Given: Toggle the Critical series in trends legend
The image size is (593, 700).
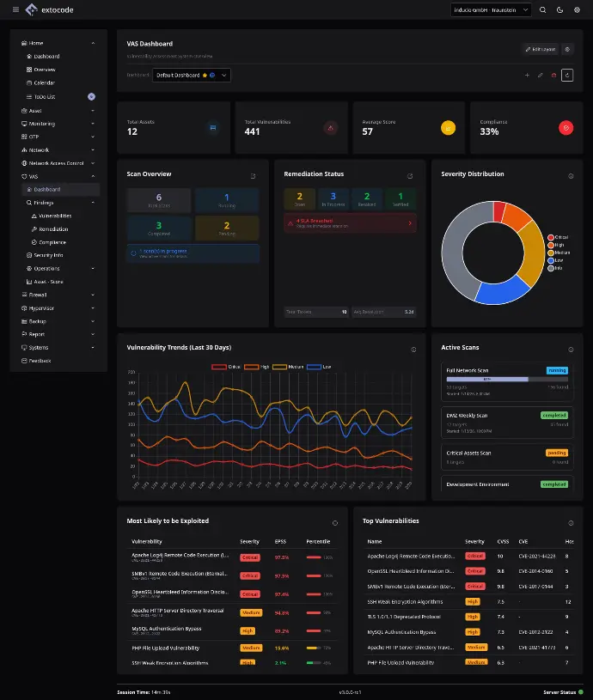Looking at the screenshot, I should point(226,367).
